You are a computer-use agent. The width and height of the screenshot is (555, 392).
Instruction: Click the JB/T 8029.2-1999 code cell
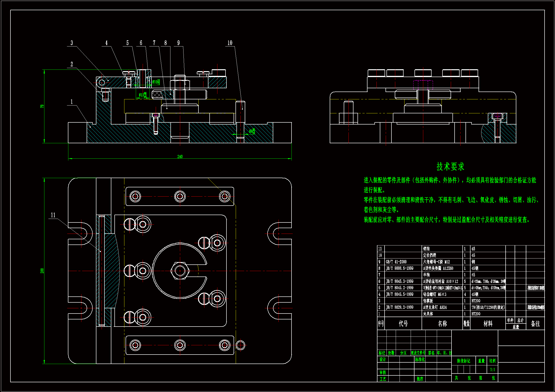click(400, 307)
